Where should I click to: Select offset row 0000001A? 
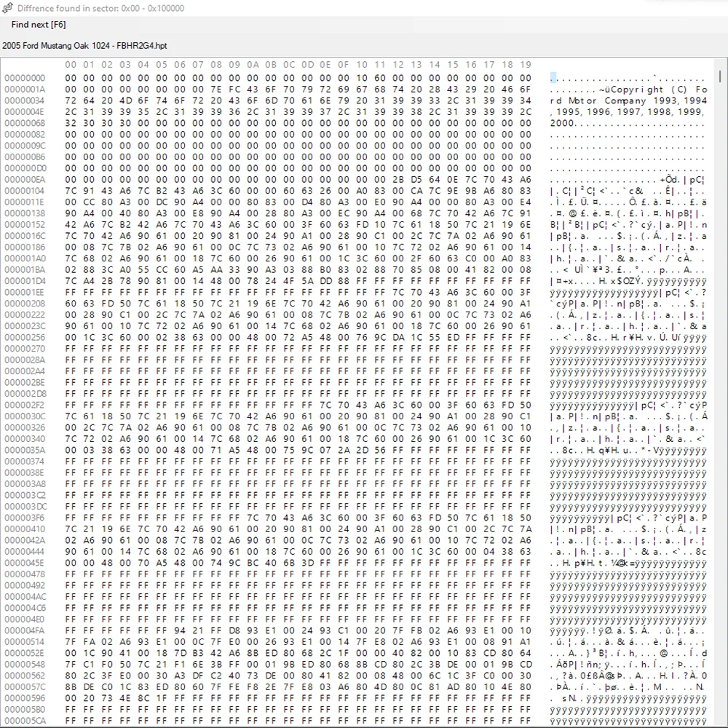[25, 89]
